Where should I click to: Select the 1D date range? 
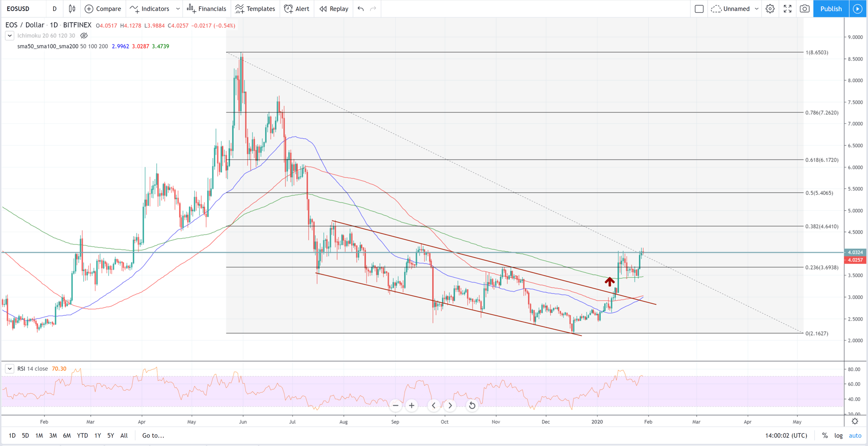point(12,436)
